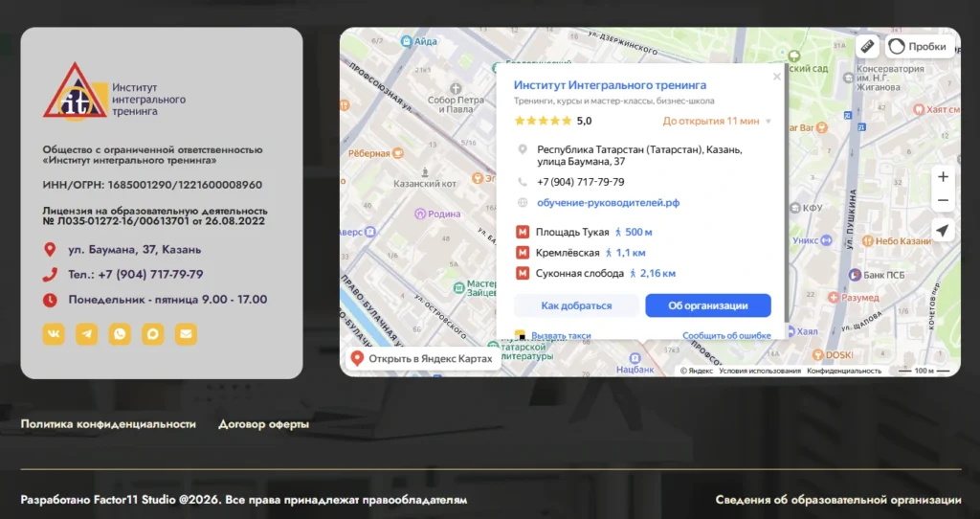Click the Как добраться button
Screen dimensions: 980x519
pos(576,305)
